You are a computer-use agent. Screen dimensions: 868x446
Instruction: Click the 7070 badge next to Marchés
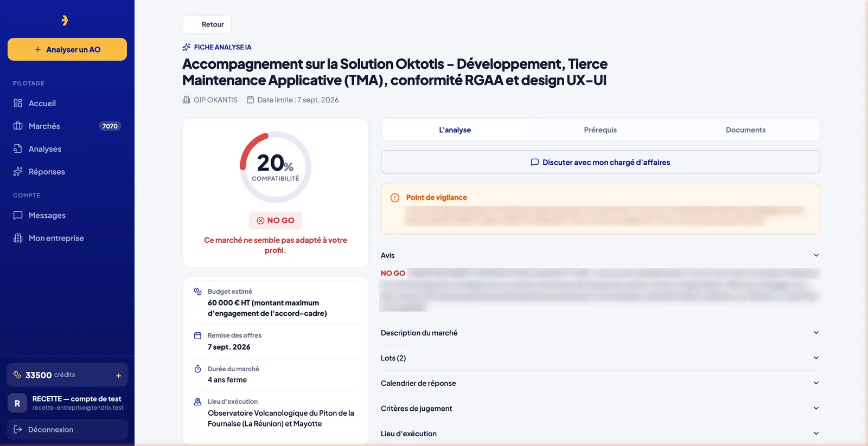click(110, 126)
